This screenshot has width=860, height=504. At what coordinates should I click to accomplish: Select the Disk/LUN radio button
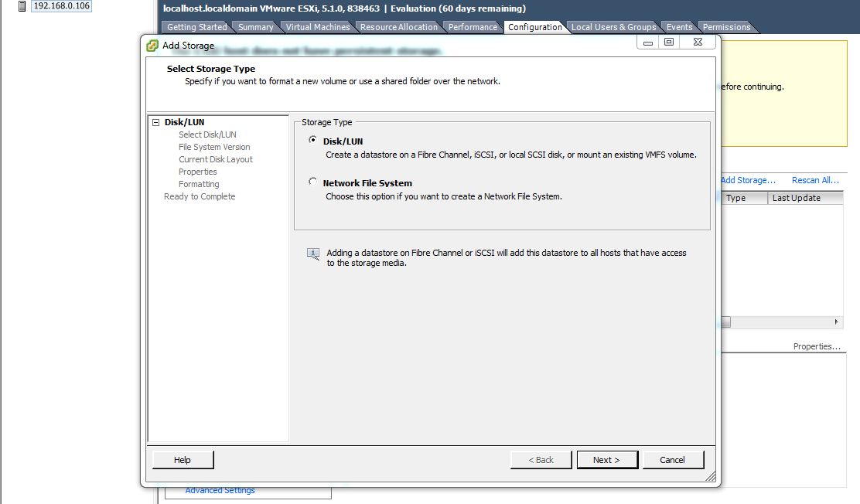click(x=312, y=140)
